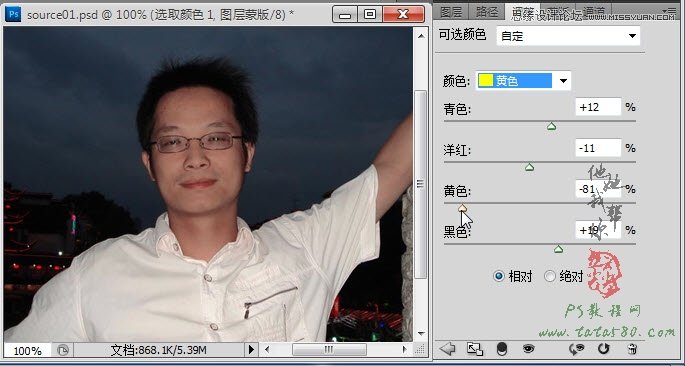Minimize the source01.psd document window

coord(345,14)
